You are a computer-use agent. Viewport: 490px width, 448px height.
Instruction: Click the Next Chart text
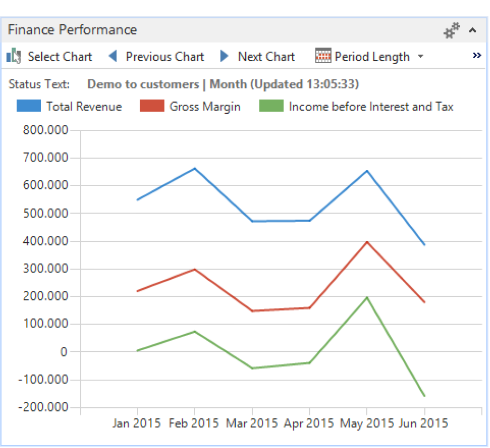(x=266, y=57)
